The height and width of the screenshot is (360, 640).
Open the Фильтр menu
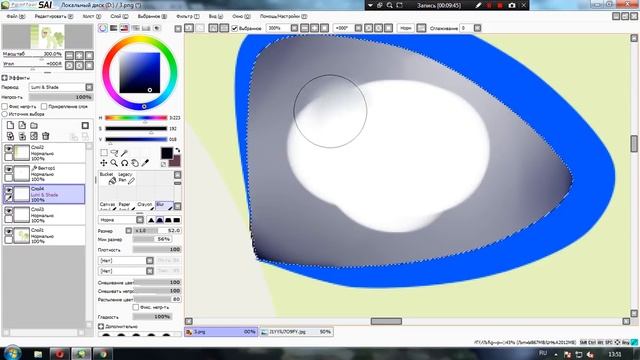pos(188,16)
